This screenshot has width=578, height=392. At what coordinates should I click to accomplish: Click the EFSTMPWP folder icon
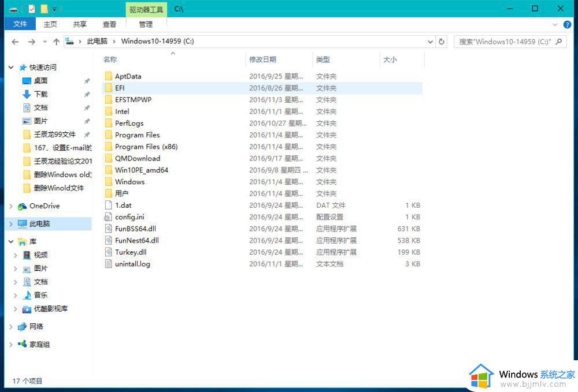click(x=109, y=100)
